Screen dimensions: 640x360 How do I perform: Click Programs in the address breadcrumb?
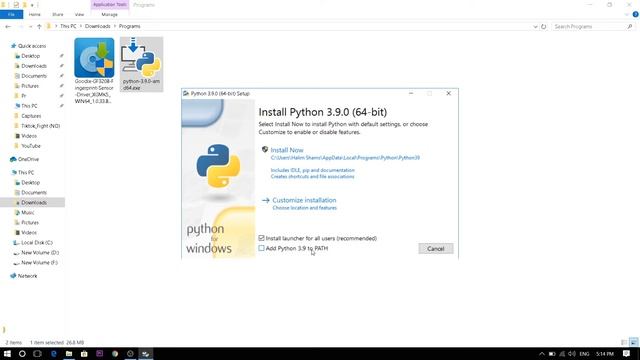click(129, 26)
